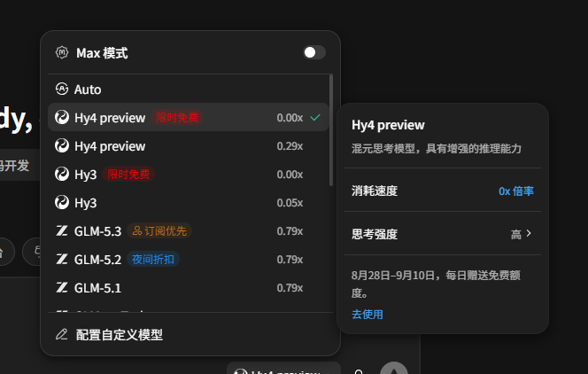Click the chevron next to 高
The height and width of the screenshot is (374, 588).
pyautogui.click(x=529, y=233)
